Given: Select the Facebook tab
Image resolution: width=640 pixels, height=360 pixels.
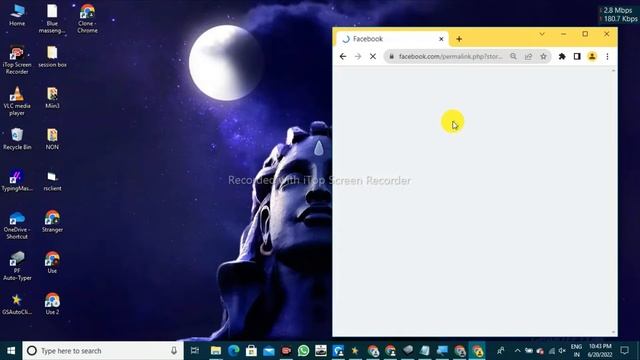Looking at the screenshot, I should coord(393,39).
